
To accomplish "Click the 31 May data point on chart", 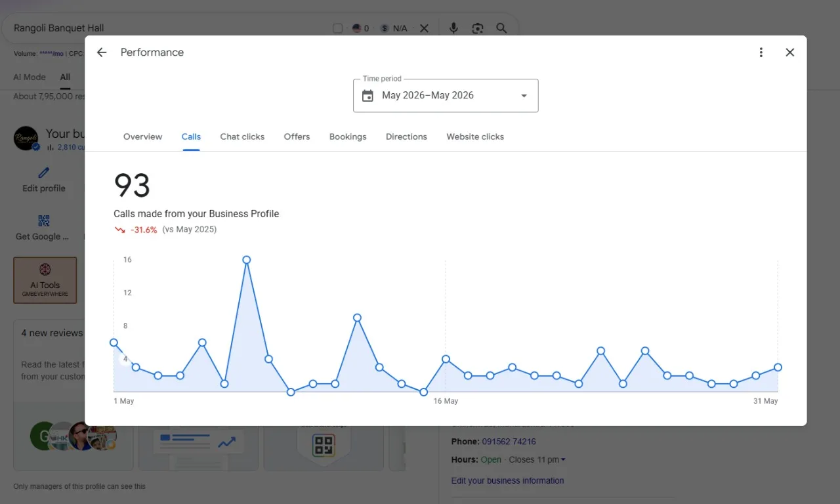I will [x=778, y=367].
